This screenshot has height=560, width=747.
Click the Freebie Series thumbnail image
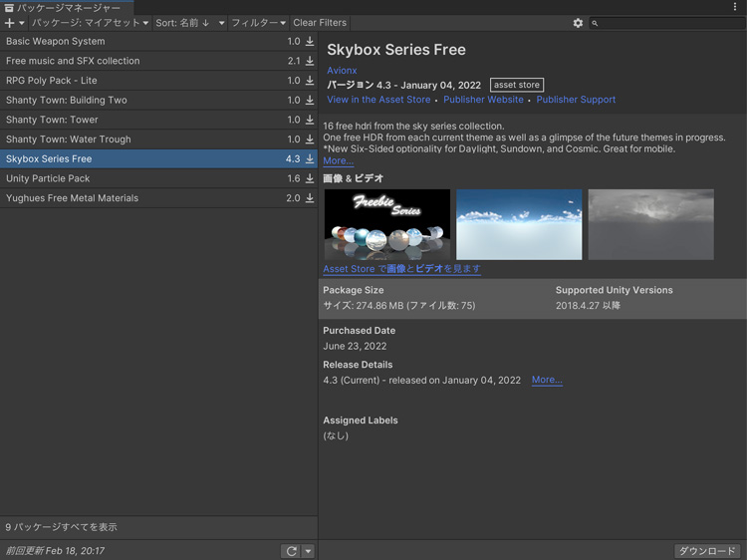pos(386,224)
